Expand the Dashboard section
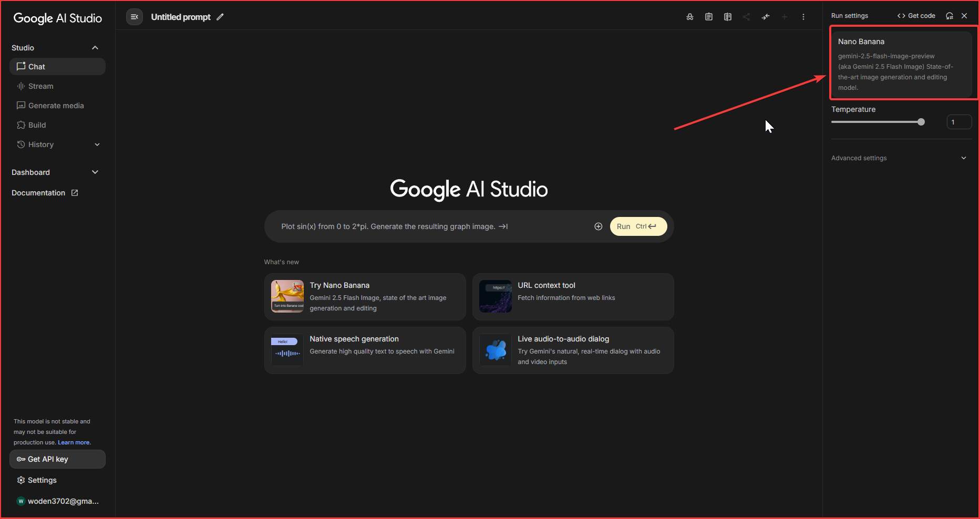 click(95, 172)
